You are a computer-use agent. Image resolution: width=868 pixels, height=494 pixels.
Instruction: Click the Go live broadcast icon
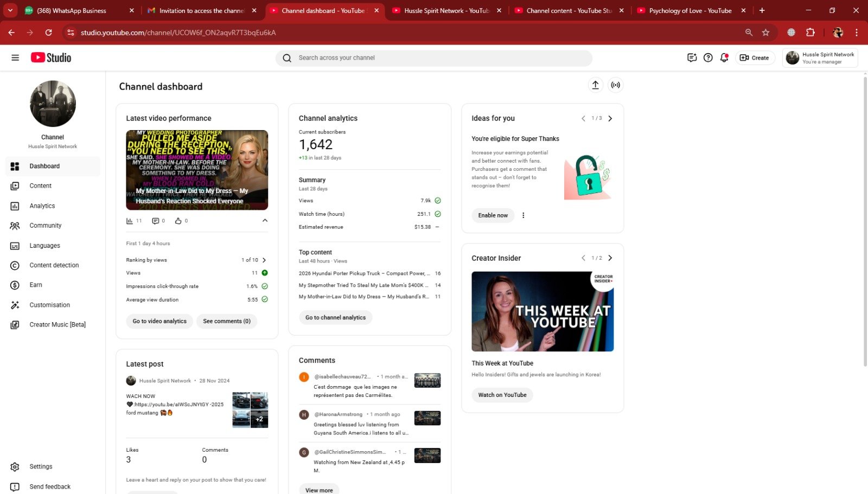click(615, 85)
